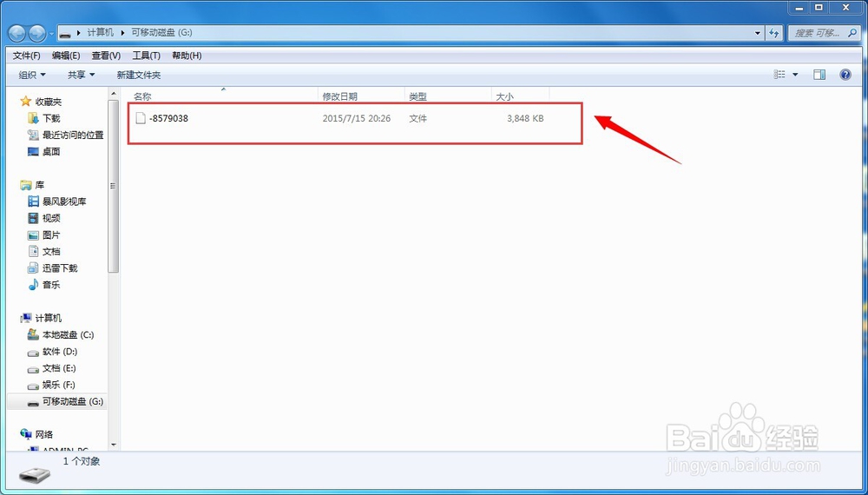This screenshot has height=495, width=868.
Task: Click the Back navigation arrow button
Action: pos(16,33)
